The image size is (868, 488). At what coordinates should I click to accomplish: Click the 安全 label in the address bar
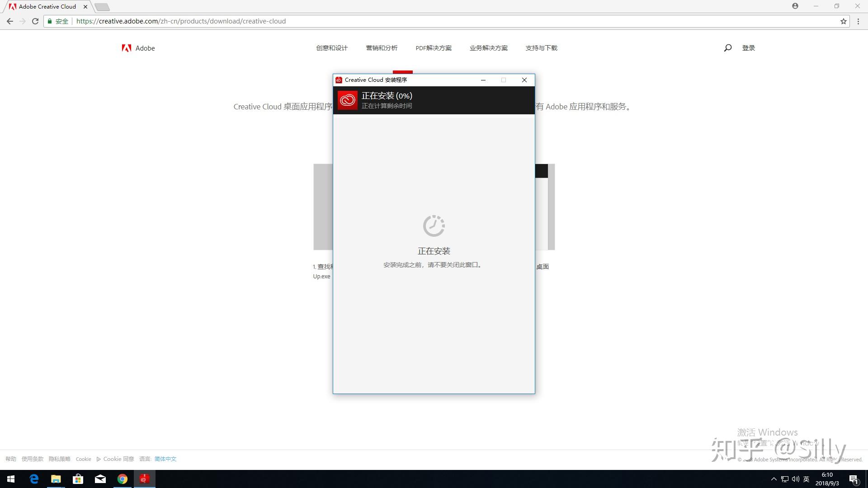click(x=62, y=21)
